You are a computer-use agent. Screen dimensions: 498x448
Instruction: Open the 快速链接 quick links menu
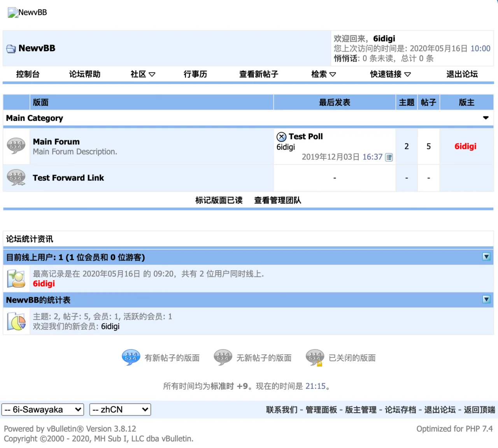390,74
